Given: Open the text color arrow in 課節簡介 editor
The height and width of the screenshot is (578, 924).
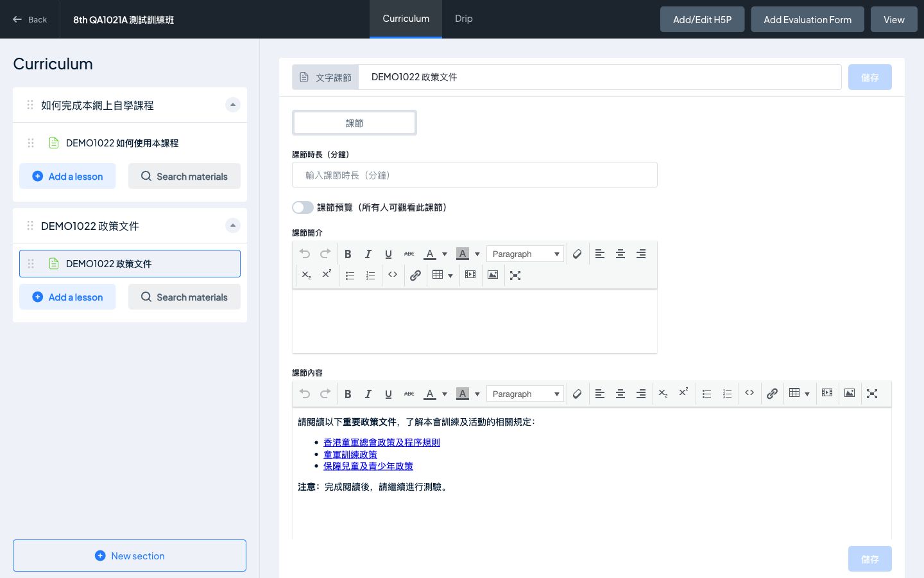Looking at the screenshot, I should (445, 254).
